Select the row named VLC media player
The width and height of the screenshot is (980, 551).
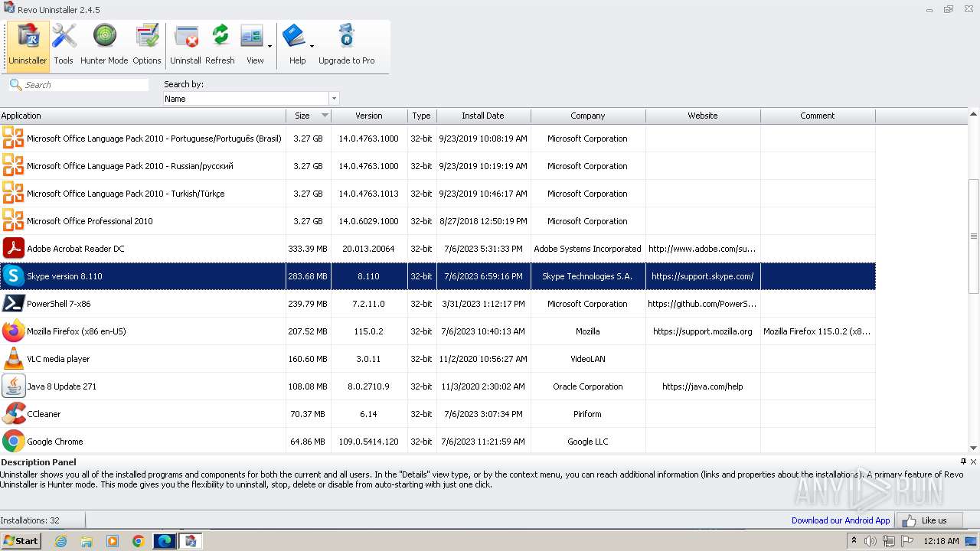point(437,359)
